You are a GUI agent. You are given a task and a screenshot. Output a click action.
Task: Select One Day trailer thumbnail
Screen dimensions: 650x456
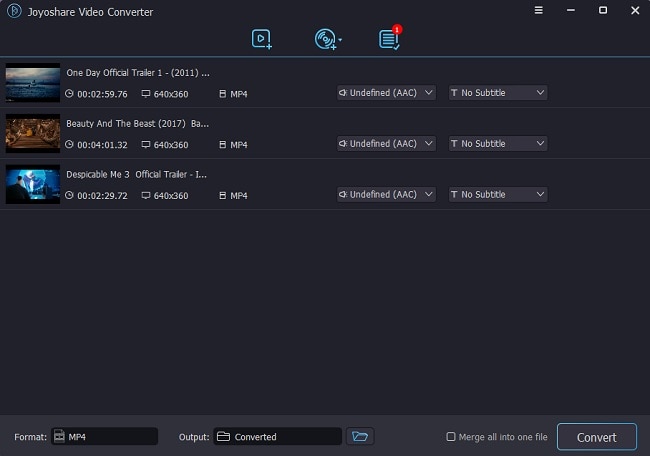tap(33, 82)
